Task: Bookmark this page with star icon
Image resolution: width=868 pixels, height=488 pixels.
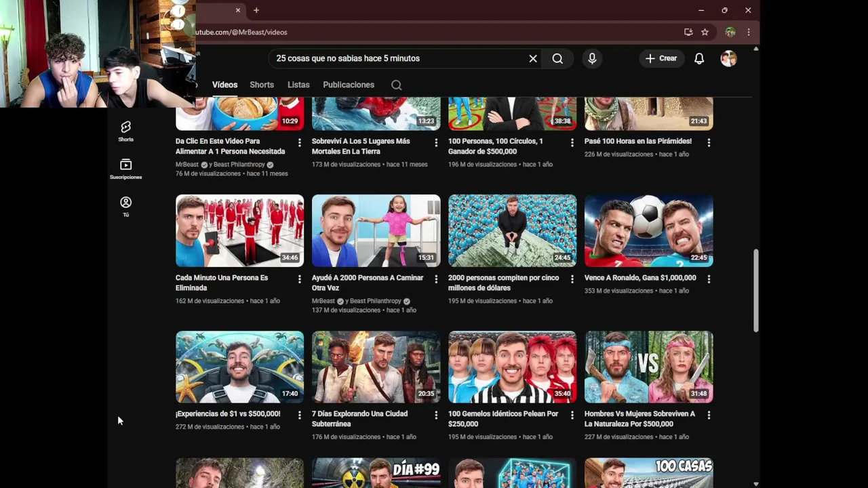Action: (x=705, y=32)
